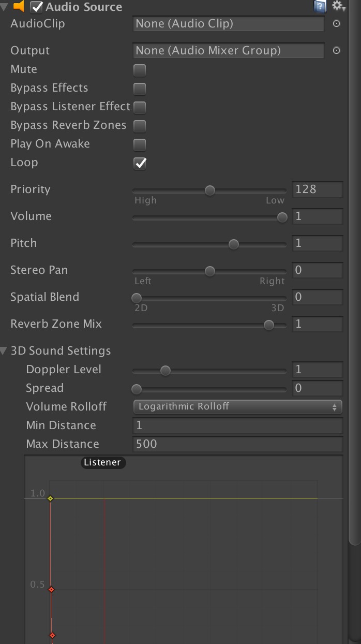Enable the Mute checkbox
This screenshot has height=644, width=361.
139,70
